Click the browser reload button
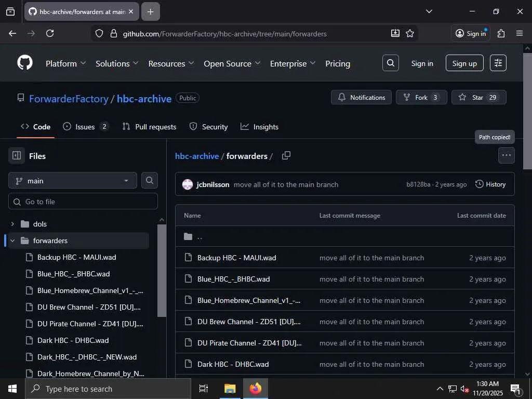 [50, 33]
